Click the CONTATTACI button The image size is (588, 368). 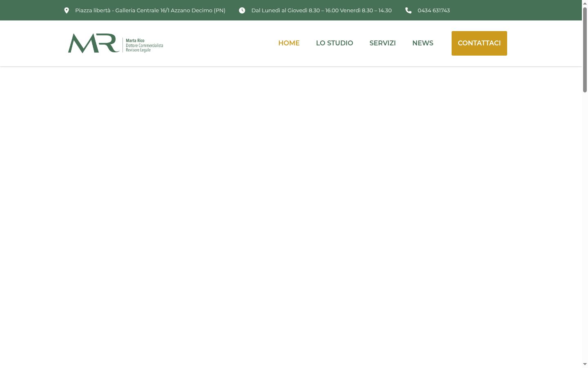coord(479,43)
